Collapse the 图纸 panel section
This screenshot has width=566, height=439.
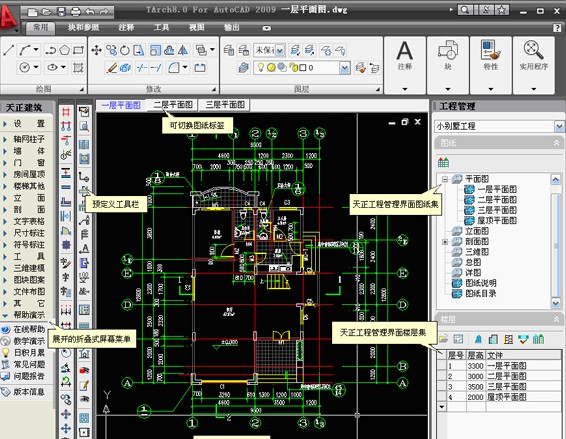click(x=556, y=143)
